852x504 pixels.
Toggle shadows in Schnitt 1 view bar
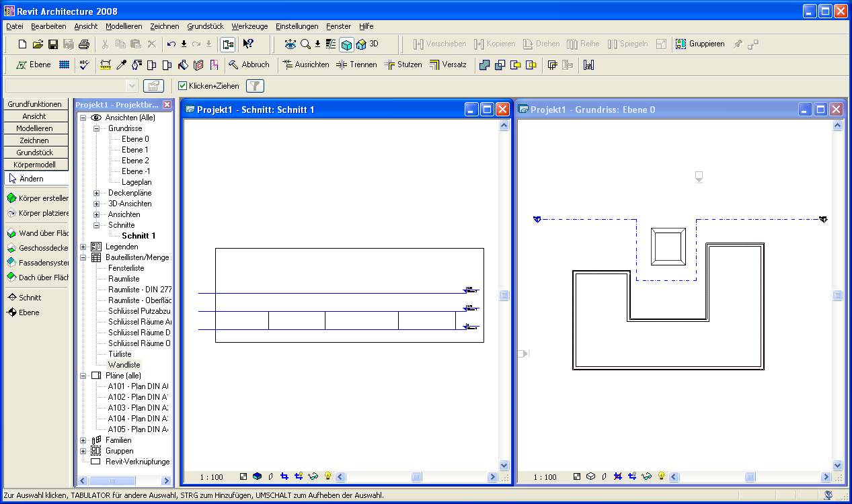coord(270,476)
